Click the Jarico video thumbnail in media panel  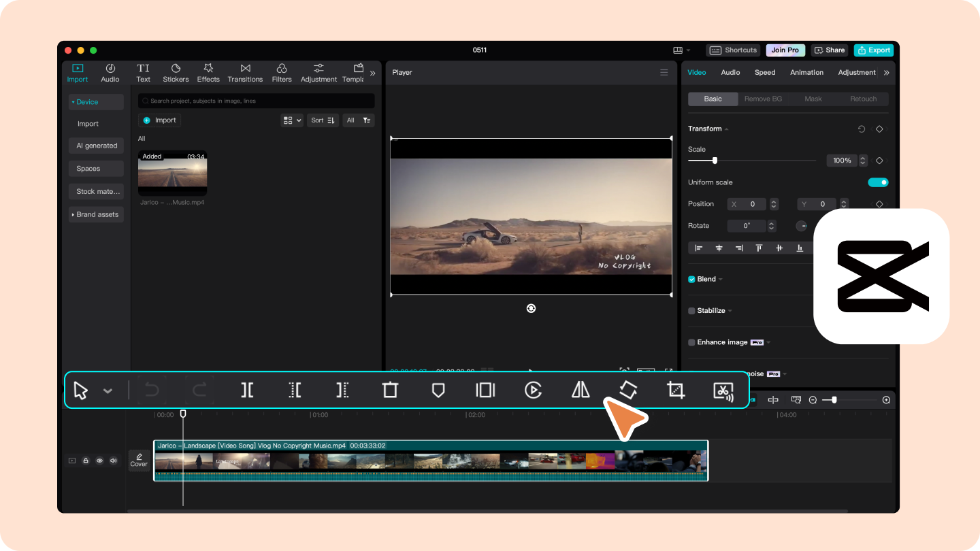coord(172,173)
